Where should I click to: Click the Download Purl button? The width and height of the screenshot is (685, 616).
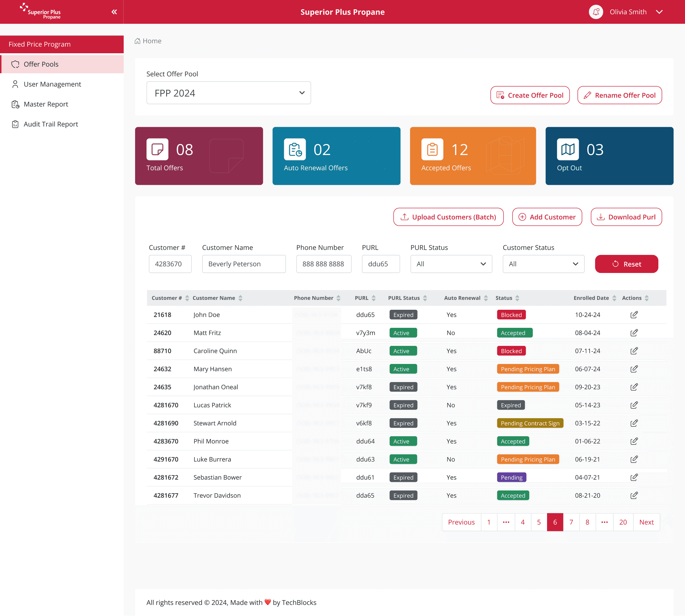click(x=626, y=217)
